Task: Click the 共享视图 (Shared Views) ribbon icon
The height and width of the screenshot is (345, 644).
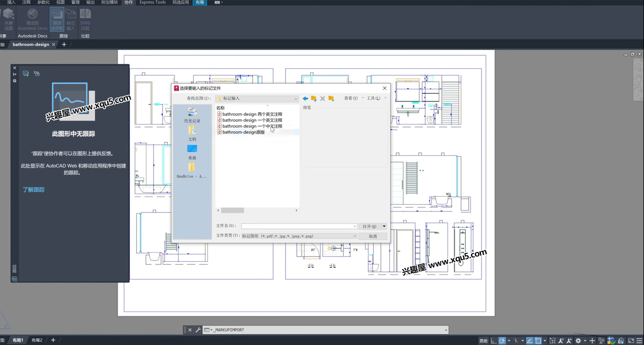Action: (8, 19)
